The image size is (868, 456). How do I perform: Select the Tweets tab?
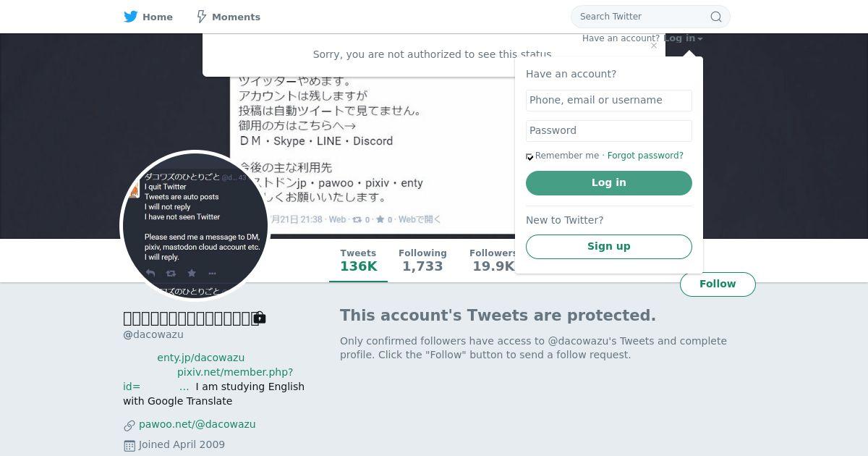[358, 261]
